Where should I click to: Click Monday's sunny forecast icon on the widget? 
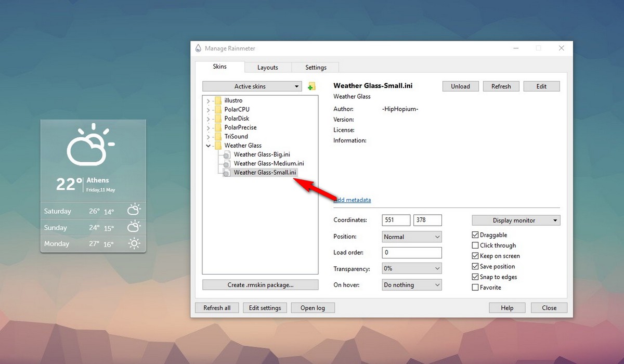[x=134, y=243]
